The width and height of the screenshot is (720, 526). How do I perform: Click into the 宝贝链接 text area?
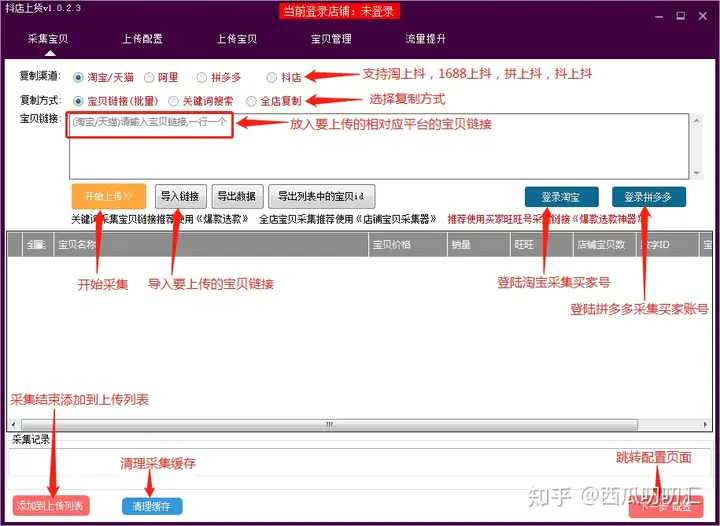(379, 146)
